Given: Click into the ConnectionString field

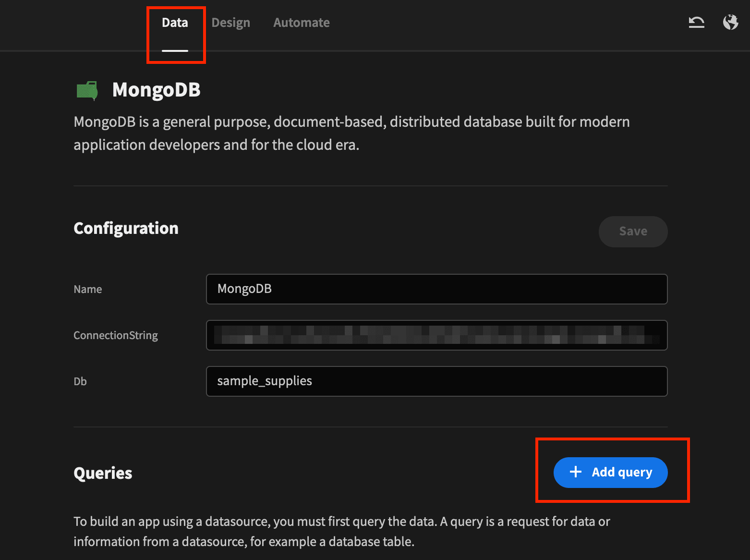Looking at the screenshot, I should (x=436, y=335).
